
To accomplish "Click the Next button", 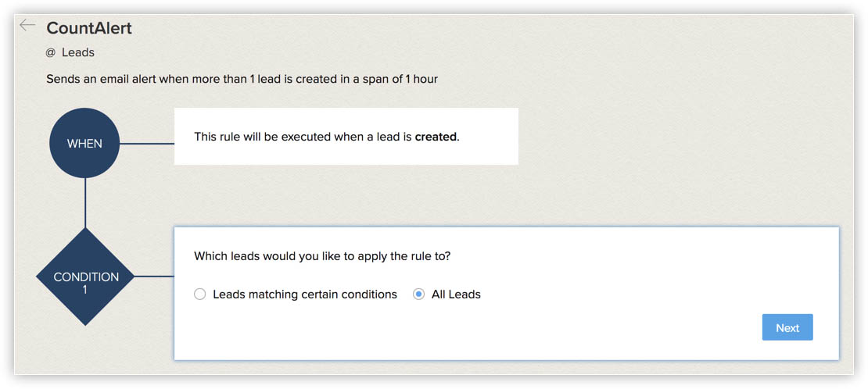I will 787,327.
